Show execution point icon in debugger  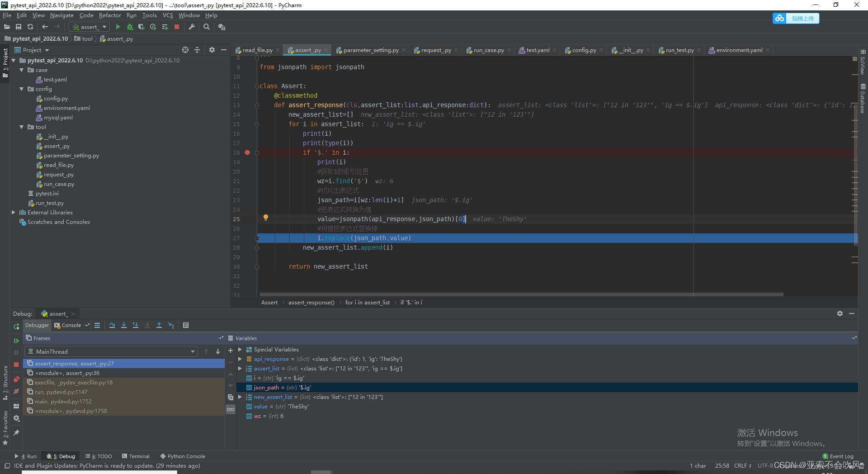point(97,325)
